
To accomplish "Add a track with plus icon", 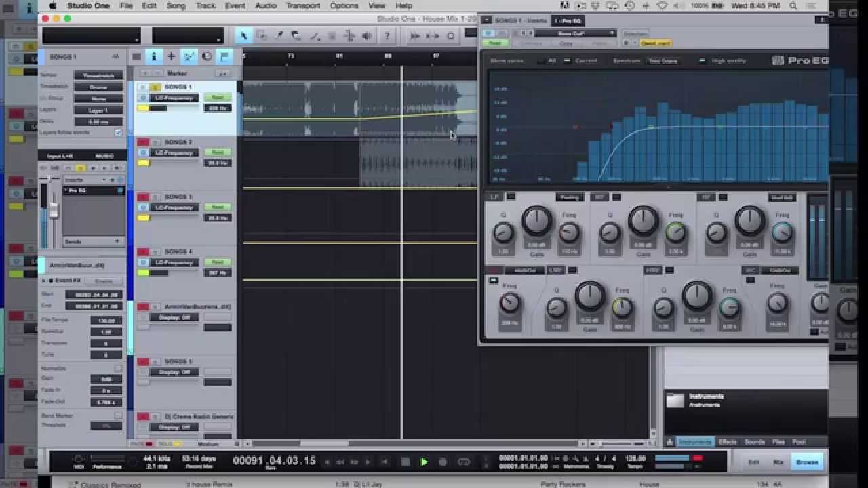I will [172, 57].
